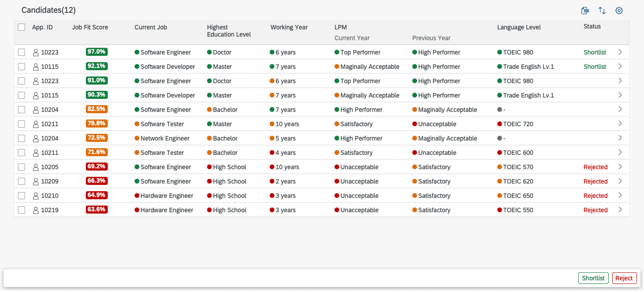
Task: Click the Language Level column header
Action: click(519, 27)
